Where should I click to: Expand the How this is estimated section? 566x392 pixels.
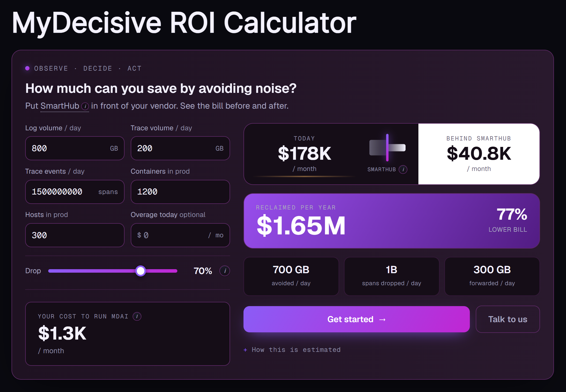click(292, 350)
